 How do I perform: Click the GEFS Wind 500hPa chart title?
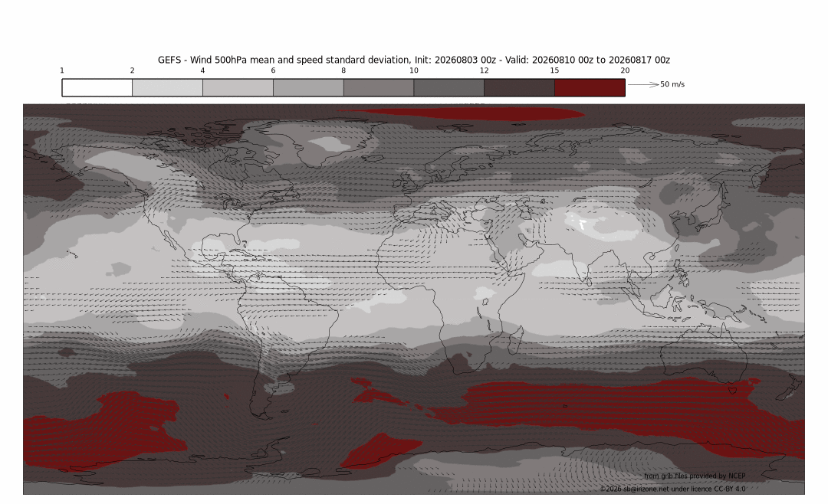pos(414,60)
